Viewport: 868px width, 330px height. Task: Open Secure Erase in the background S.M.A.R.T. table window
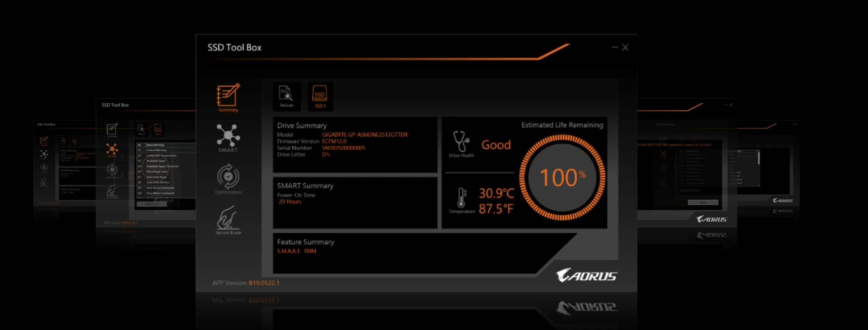tap(112, 192)
